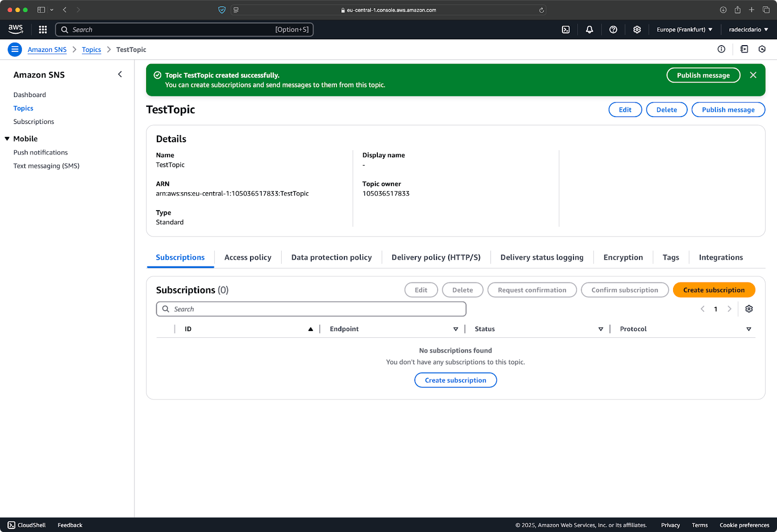Collapse the Amazon SNS side panel

click(x=120, y=74)
